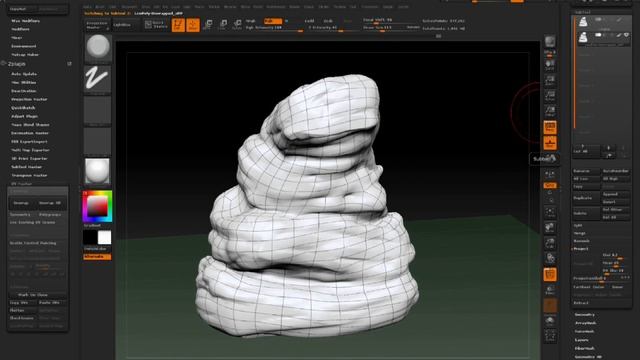Viewport: 640px width, 360px height.
Task: Expand the Layers section
Action: point(582,340)
